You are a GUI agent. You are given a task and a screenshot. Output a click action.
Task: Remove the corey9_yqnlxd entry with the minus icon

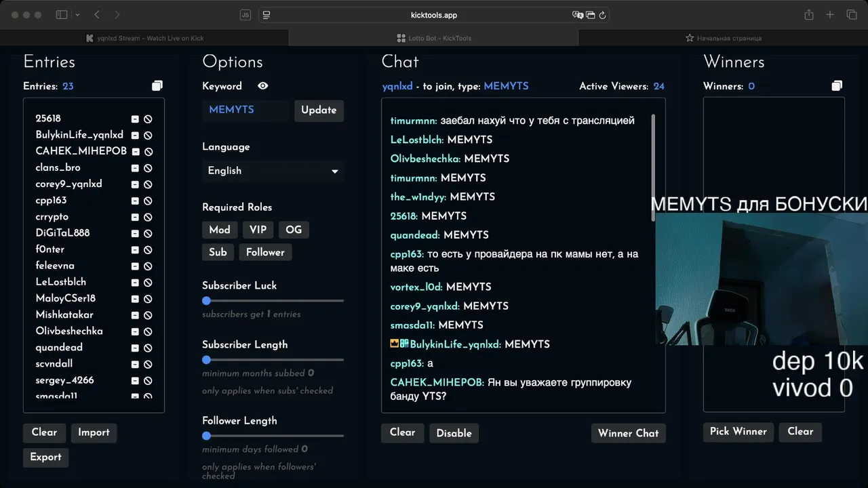tap(135, 184)
